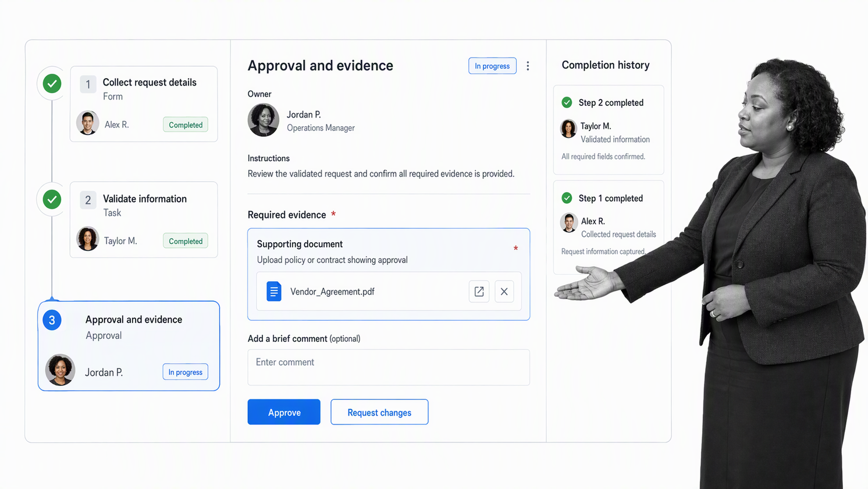Click the text 'All required fields confirmed.'
Screen dimensions: 868x489
pyautogui.click(x=603, y=157)
